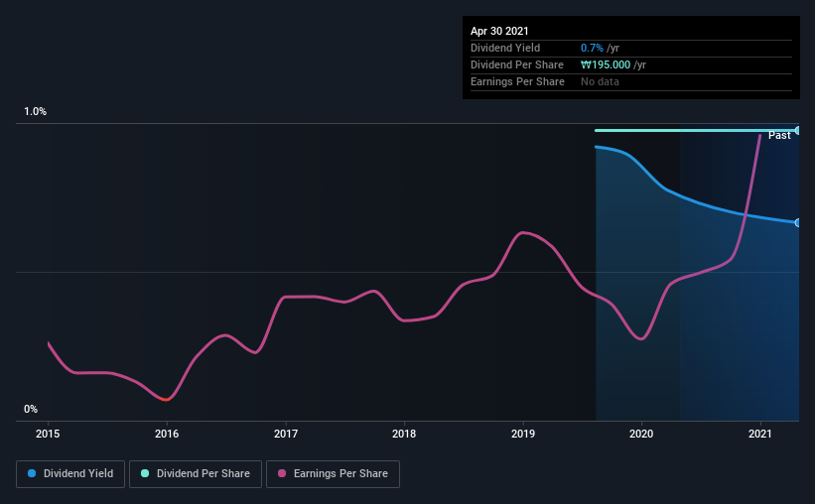The image size is (815, 504).
Task: Click the pink Earnings Per Share legend dot
Action: (282, 473)
